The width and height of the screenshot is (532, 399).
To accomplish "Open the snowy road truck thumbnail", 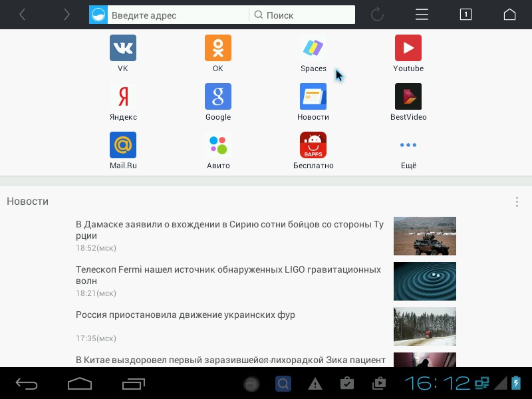I will point(425,327).
